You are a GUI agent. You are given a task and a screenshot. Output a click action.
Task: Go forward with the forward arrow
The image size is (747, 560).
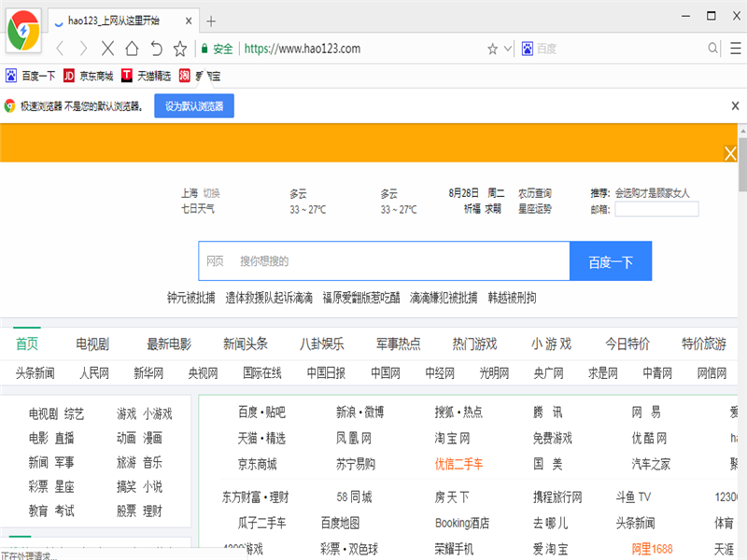click(x=83, y=49)
